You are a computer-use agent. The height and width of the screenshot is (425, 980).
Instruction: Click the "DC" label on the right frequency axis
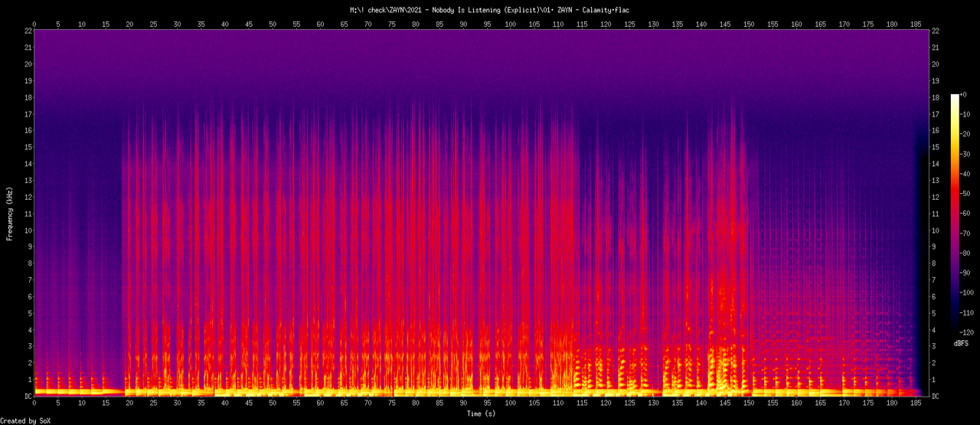click(936, 396)
